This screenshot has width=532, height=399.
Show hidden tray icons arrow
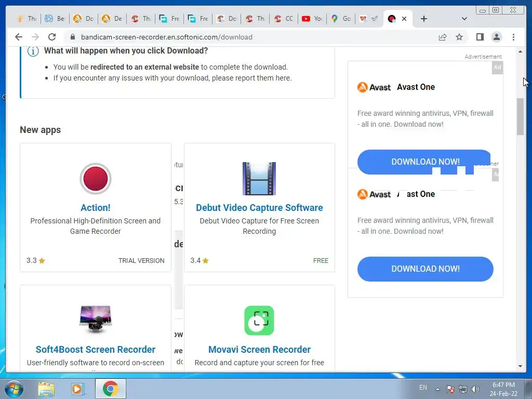[437, 389]
